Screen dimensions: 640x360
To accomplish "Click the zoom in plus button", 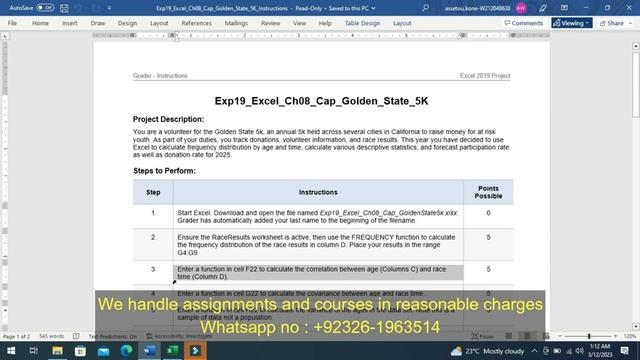I will click(x=616, y=336).
